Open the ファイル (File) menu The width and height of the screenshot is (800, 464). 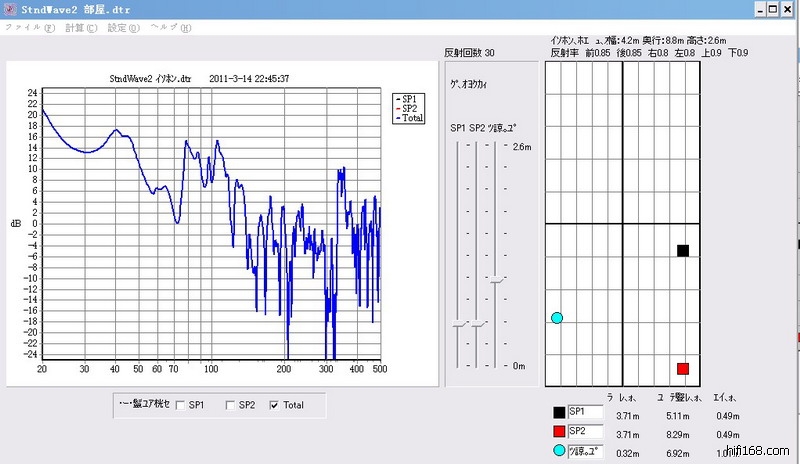[30, 27]
